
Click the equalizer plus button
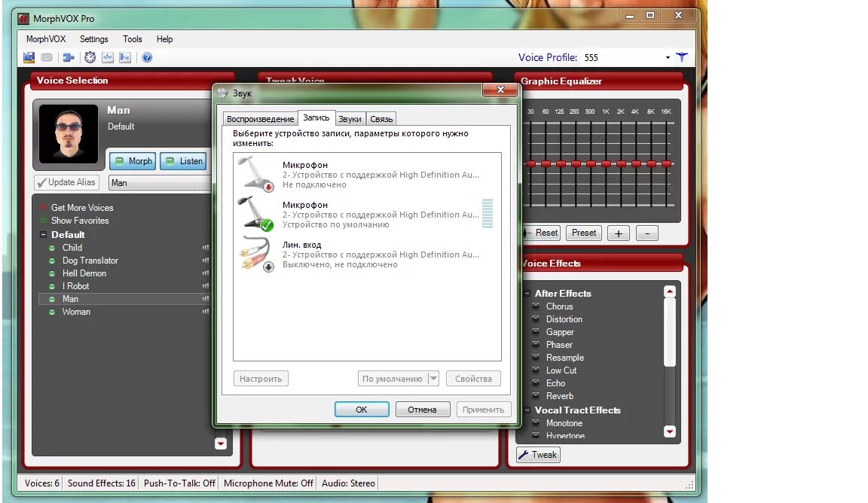click(x=619, y=233)
